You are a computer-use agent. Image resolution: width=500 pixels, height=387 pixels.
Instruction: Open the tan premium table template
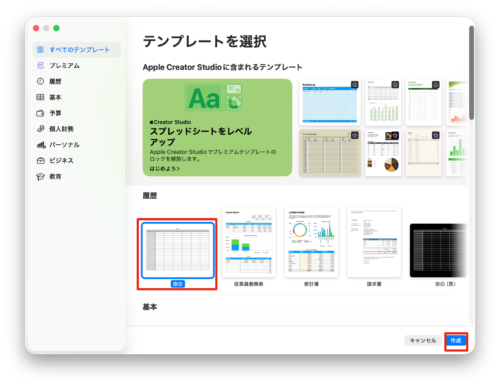click(330, 153)
